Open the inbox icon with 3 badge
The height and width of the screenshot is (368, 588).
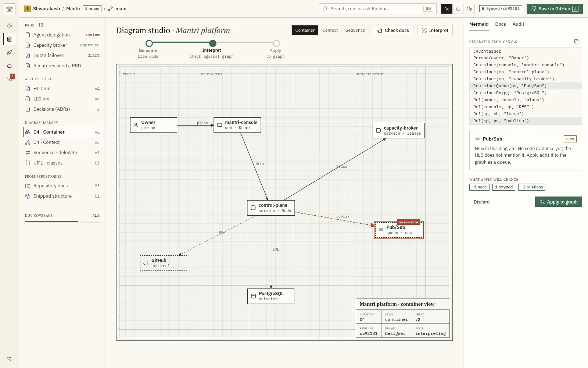coord(10,78)
